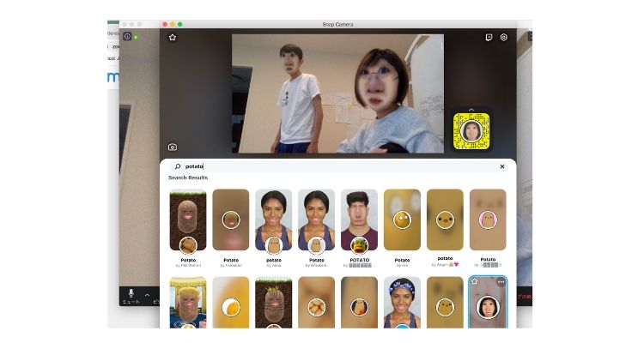Clear the potato search with the X
The width and height of the screenshot is (644, 343).
pyautogui.click(x=502, y=166)
